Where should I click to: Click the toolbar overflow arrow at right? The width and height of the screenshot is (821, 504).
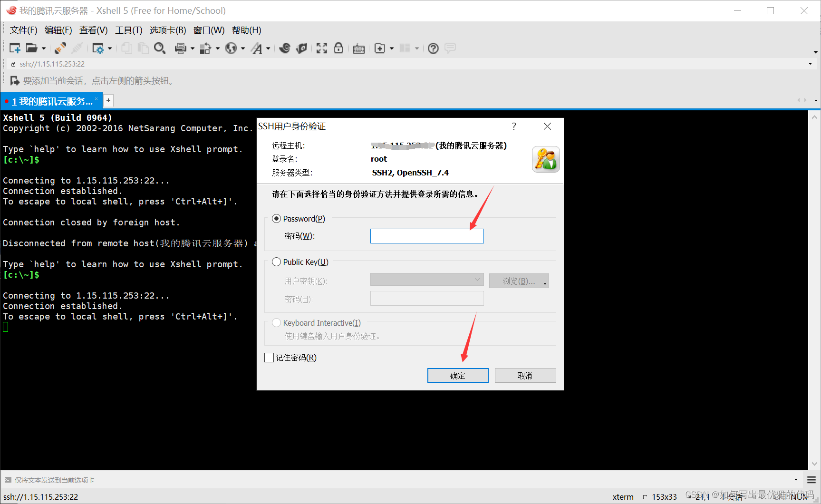[816, 52]
